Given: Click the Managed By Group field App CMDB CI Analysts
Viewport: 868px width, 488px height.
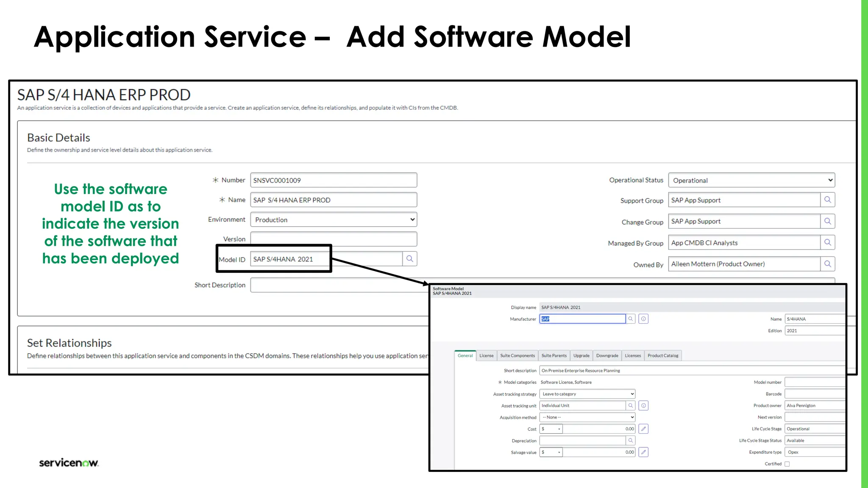Looking at the screenshot, I should pyautogui.click(x=744, y=243).
